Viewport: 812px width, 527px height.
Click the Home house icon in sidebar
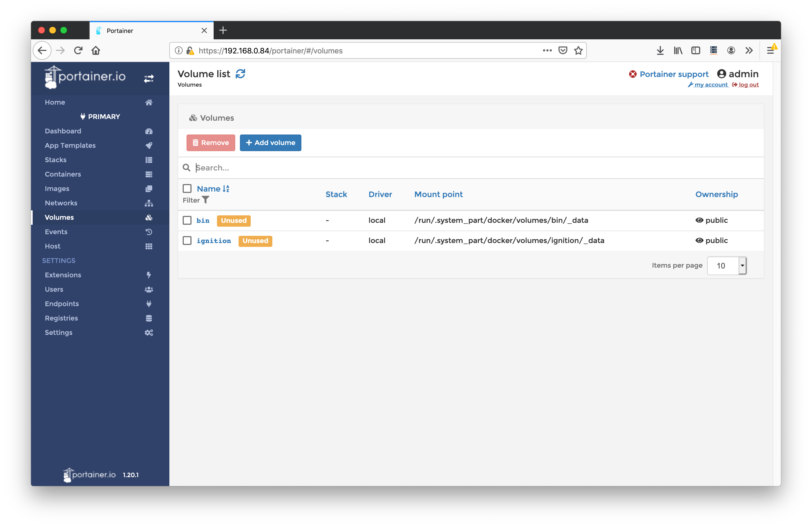point(149,102)
